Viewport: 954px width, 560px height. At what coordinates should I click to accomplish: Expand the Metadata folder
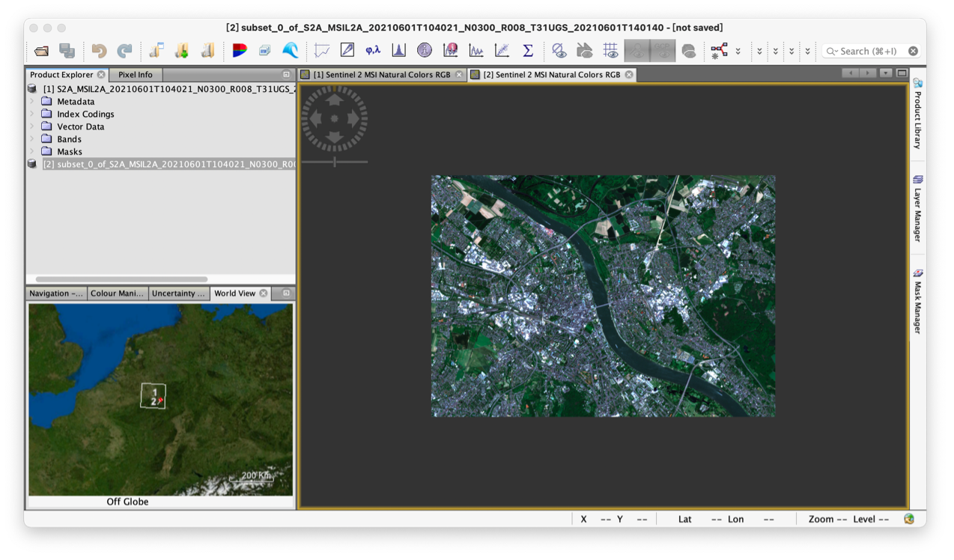[32, 102]
